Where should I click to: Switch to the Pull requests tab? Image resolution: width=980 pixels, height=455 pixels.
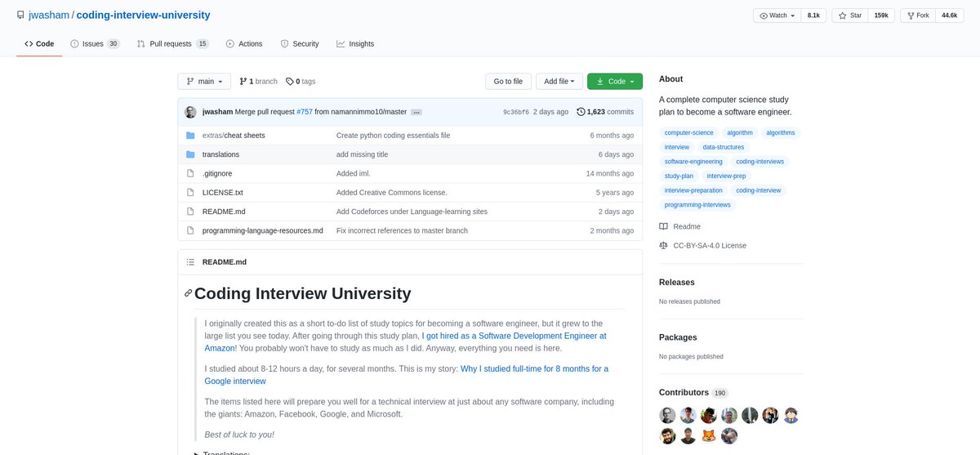tap(172, 43)
